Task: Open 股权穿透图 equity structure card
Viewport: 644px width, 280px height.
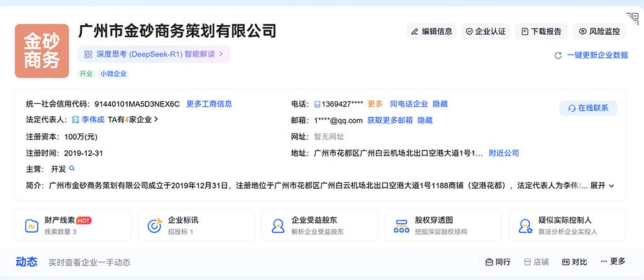Action: pos(443,225)
